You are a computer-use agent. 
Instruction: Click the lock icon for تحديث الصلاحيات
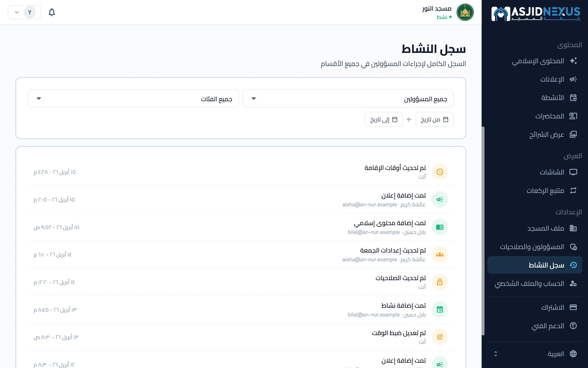440,282
